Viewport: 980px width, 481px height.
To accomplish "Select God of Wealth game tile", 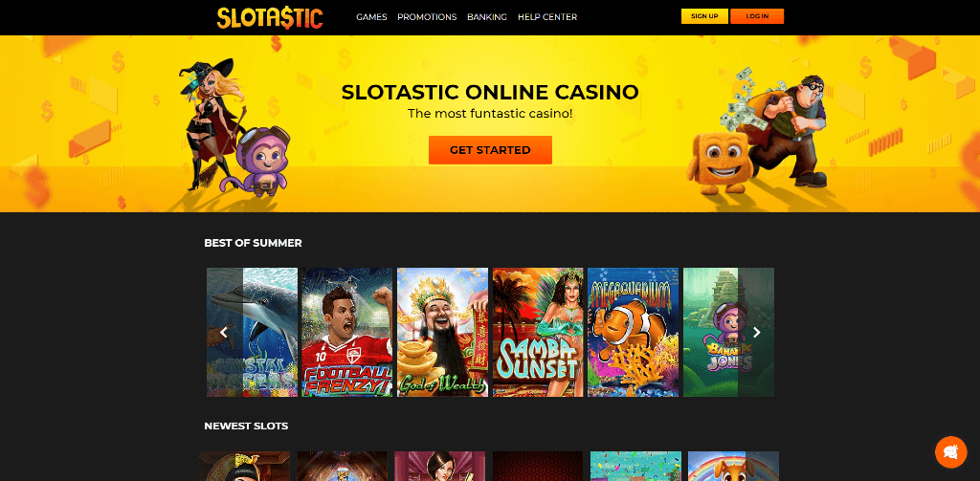I will click(442, 333).
